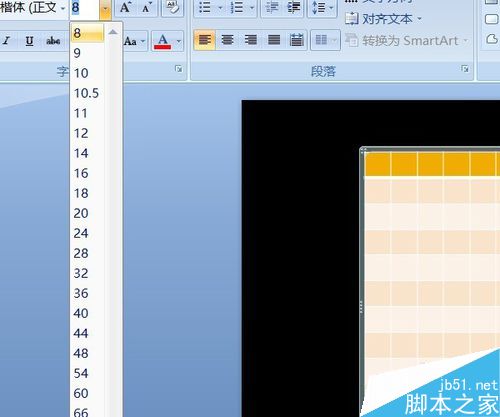Open the font color dropdown arrow

(x=179, y=41)
